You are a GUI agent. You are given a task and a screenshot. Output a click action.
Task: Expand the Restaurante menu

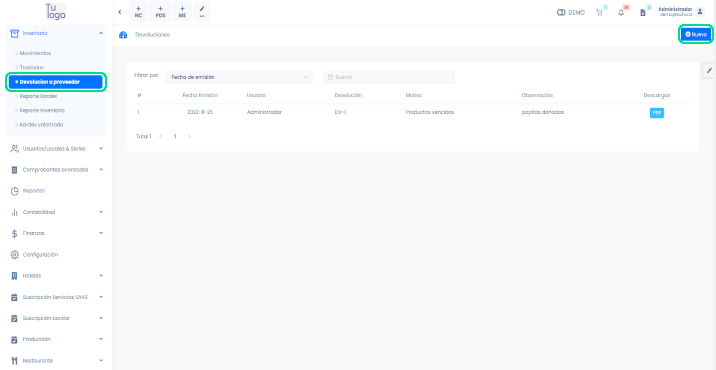[x=56, y=360]
